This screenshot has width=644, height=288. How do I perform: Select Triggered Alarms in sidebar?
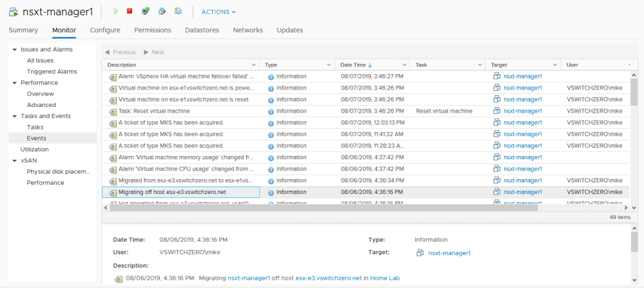(x=52, y=72)
